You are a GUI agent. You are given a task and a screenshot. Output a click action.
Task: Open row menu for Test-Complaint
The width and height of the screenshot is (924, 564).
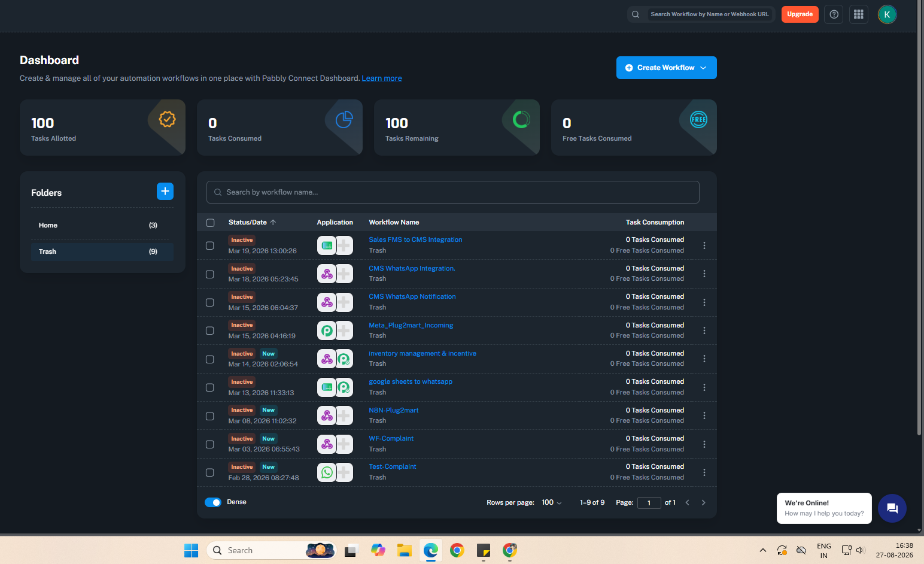[704, 472]
